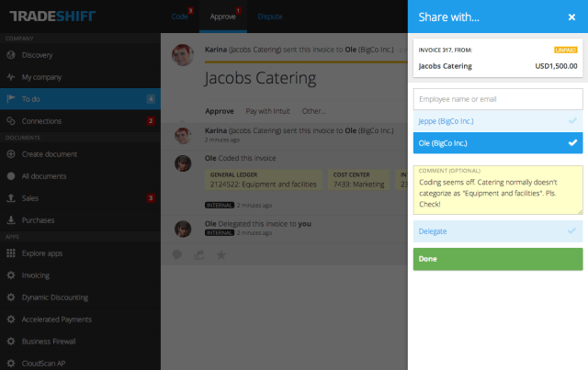Click the CloudScan AP gear icon

(x=11, y=363)
